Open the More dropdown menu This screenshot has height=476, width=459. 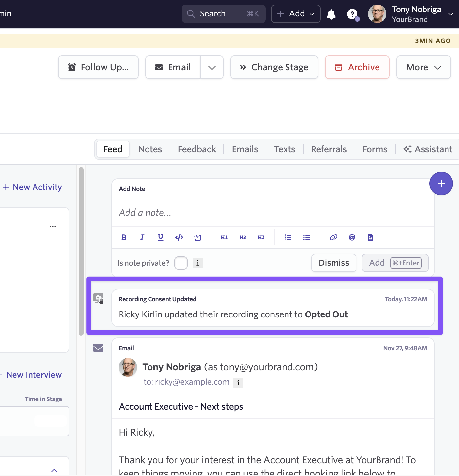tap(423, 67)
